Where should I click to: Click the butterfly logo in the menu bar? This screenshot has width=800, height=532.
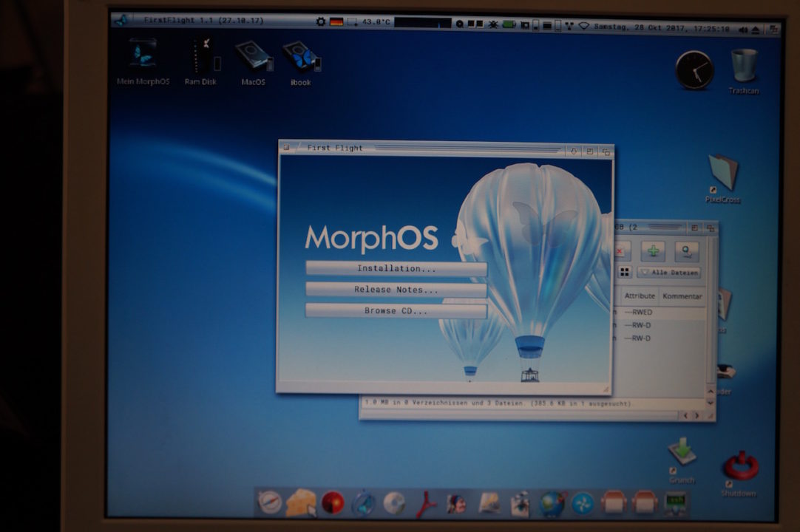click(122, 20)
